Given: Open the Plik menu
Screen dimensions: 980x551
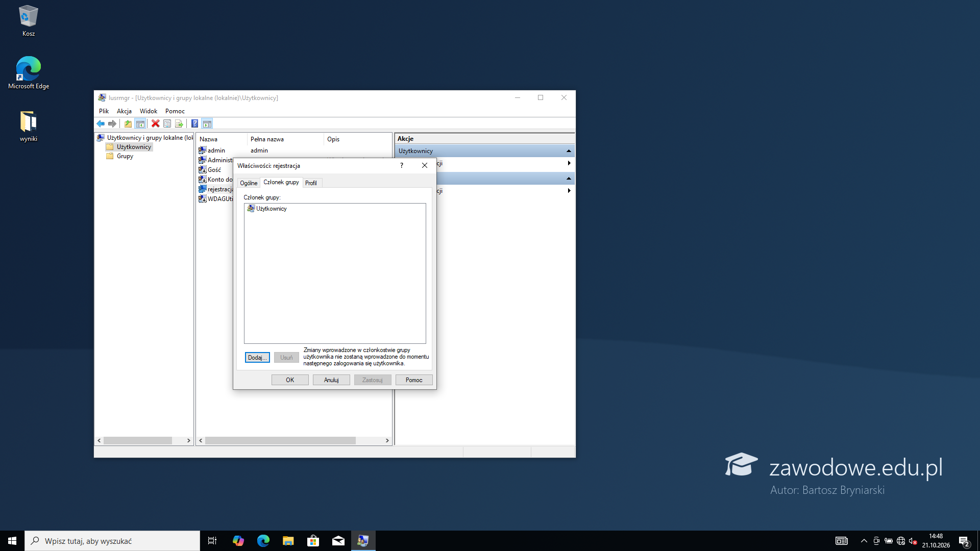Looking at the screenshot, I should tap(104, 111).
